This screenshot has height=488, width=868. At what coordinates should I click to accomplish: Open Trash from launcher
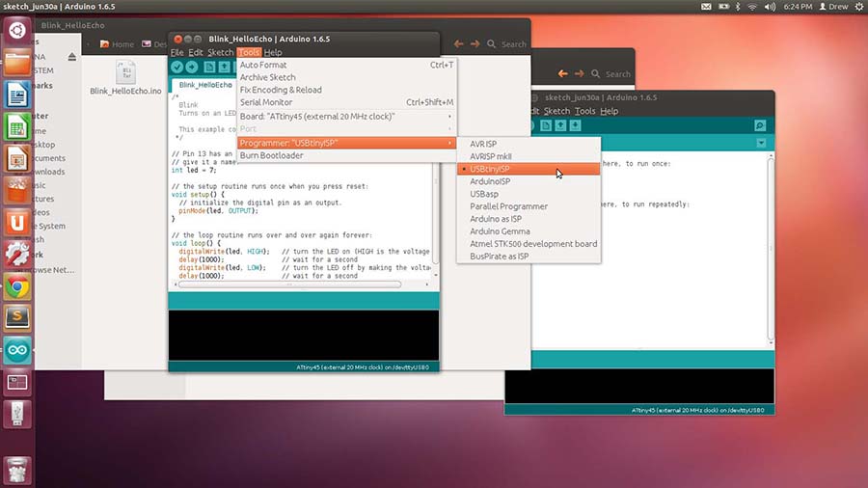click(17, 470)
